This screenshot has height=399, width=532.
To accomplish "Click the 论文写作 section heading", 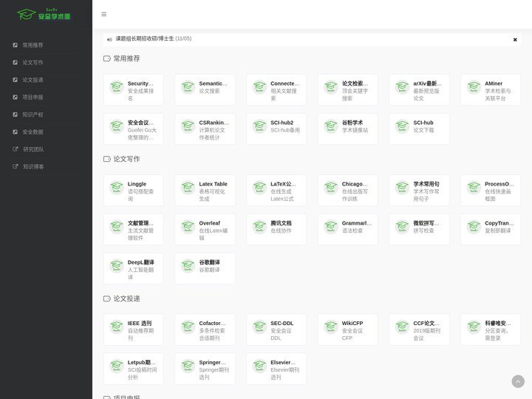I will tap(126, 159).
